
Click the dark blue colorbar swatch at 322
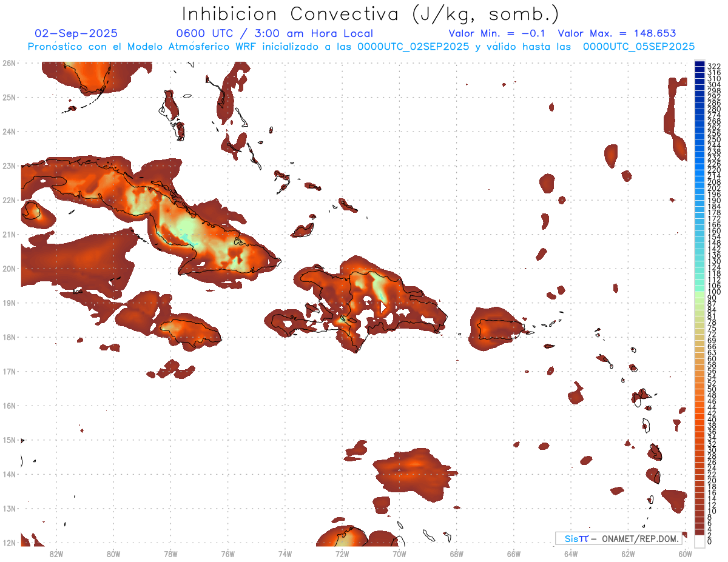699,64
